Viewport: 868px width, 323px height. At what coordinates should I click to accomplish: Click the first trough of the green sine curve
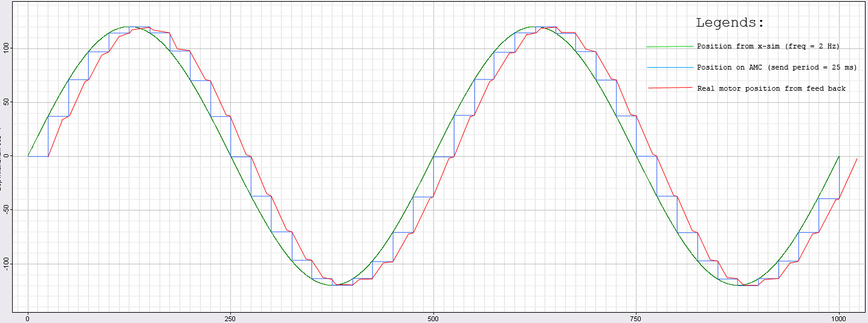click(332, 285)
